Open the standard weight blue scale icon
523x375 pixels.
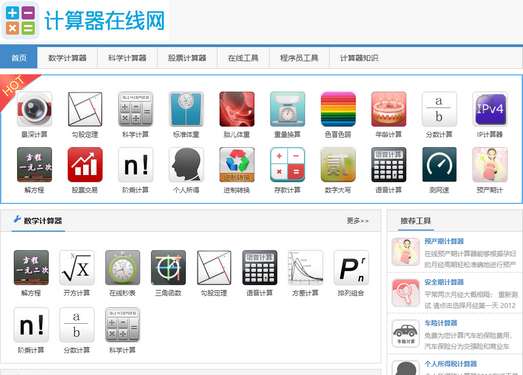coord(186,109)
